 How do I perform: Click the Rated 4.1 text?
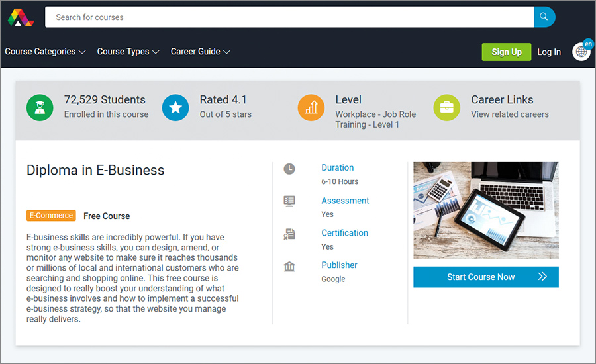[x=223, y=99]
